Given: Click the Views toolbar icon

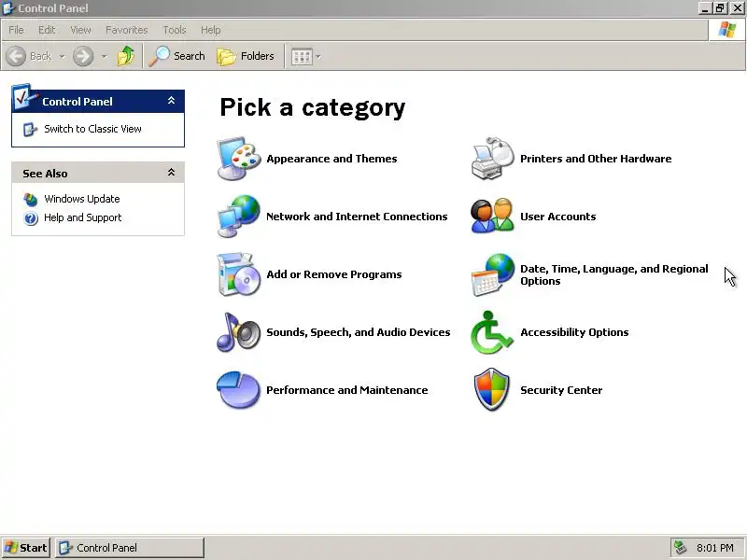Looking at the screenshot, I should click(302, 57).
